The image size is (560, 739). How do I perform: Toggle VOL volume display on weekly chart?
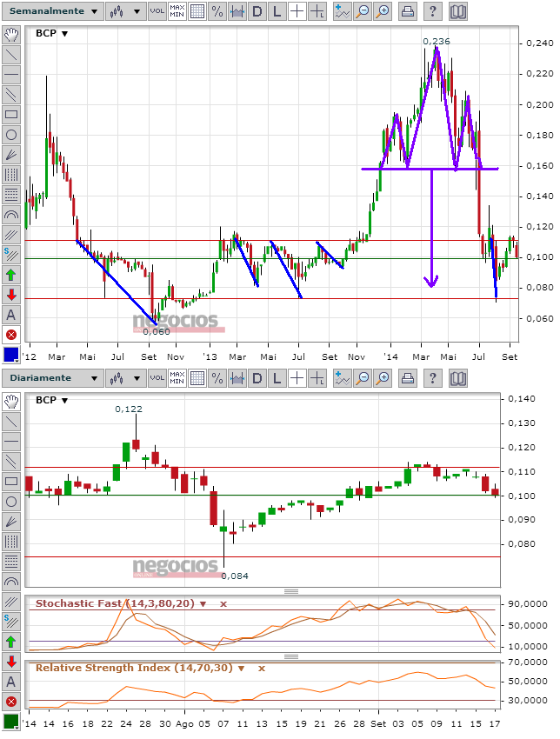click(x=157, y=11)
